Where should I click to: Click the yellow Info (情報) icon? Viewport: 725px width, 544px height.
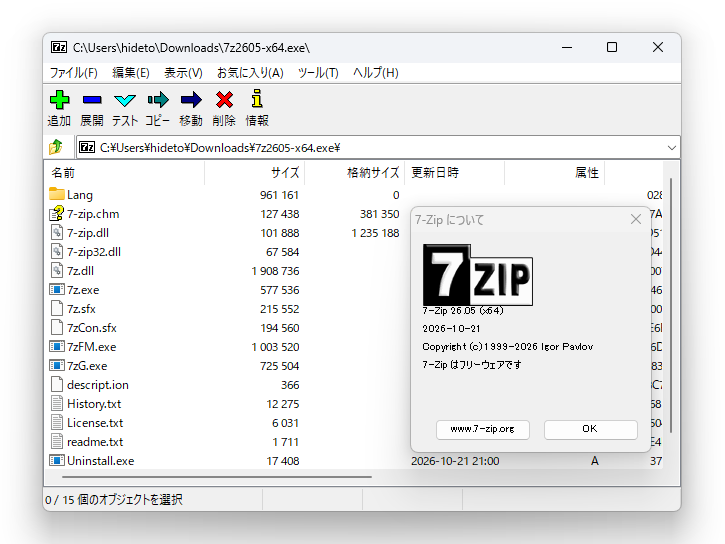pos(257,99)
